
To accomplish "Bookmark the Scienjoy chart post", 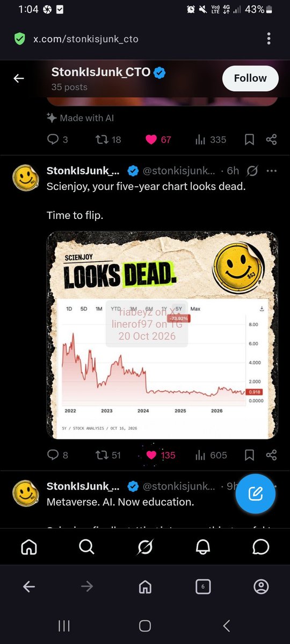I will [249, 455].
